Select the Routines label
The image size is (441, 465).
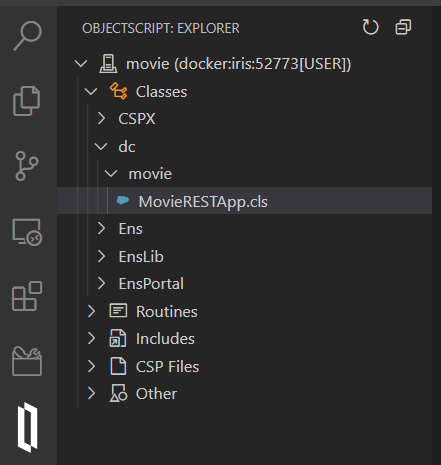[x=167, y=312]
